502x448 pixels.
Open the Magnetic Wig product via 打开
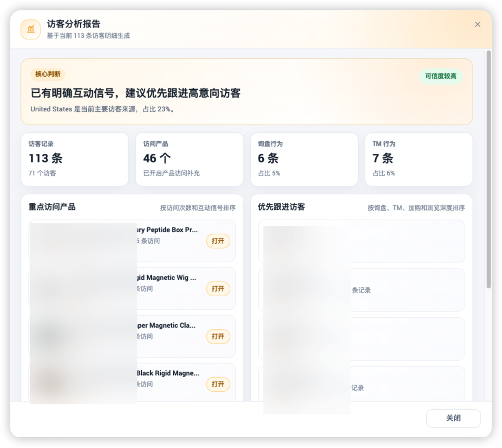[218, 289]
